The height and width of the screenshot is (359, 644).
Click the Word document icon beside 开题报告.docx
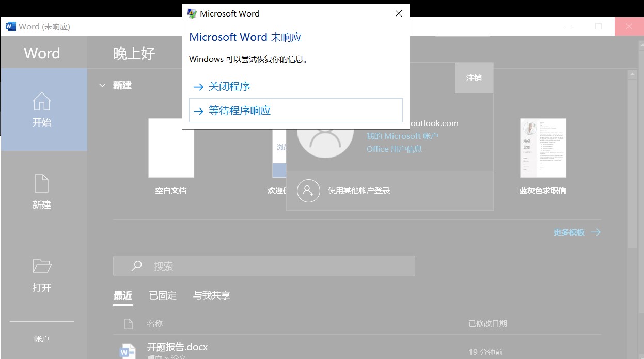[128, 351]
